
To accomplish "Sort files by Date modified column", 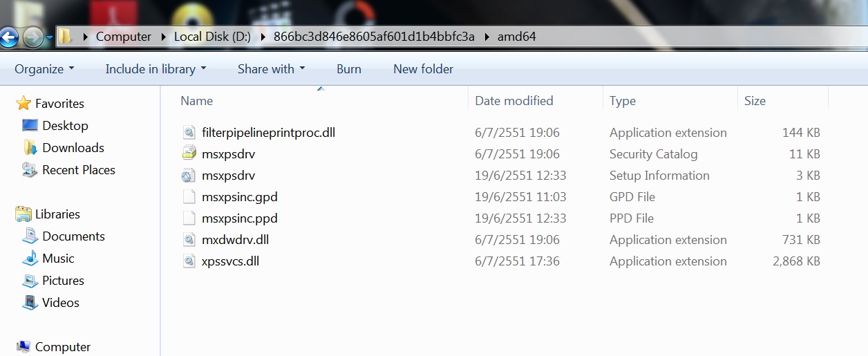I will 535,101.
